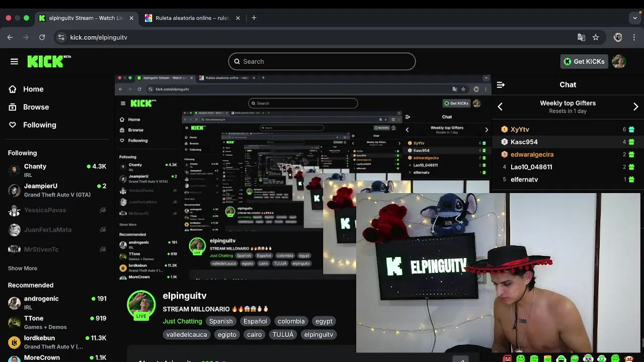View site information icon in address bar

61,37
